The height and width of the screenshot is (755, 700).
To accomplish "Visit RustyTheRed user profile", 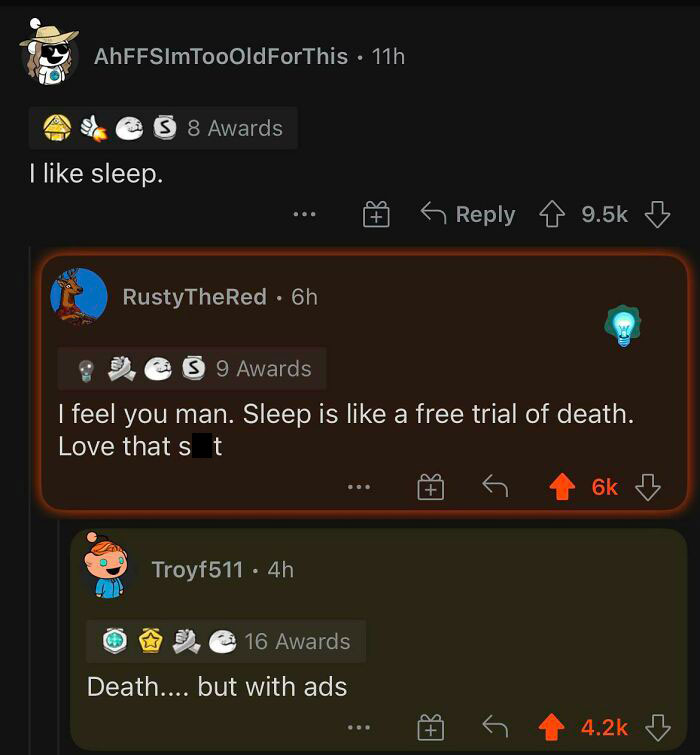I will (194, 297).
